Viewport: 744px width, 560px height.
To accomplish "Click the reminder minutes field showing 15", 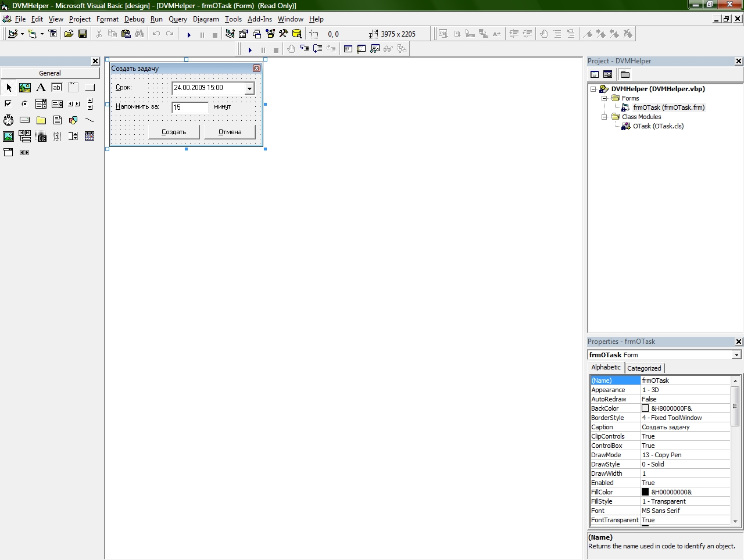I will point(190,107).
